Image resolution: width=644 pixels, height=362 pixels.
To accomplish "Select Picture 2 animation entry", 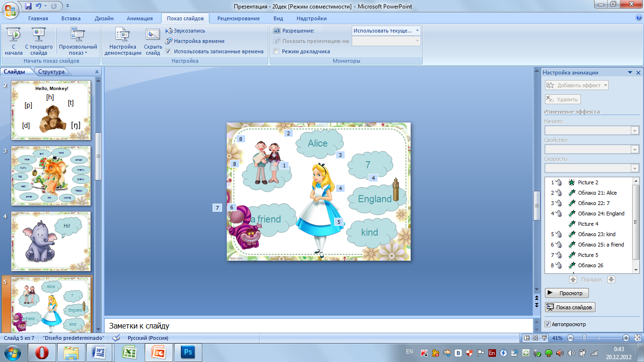I will coord(588,182).
